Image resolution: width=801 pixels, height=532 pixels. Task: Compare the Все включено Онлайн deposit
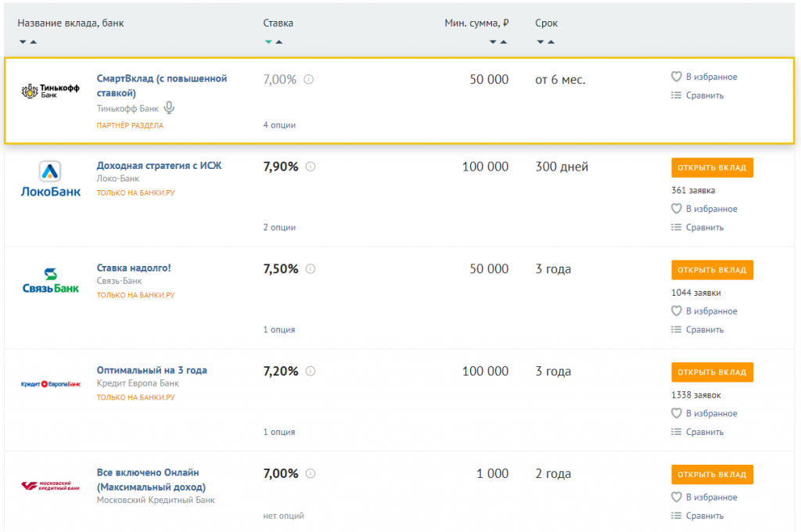697,516
